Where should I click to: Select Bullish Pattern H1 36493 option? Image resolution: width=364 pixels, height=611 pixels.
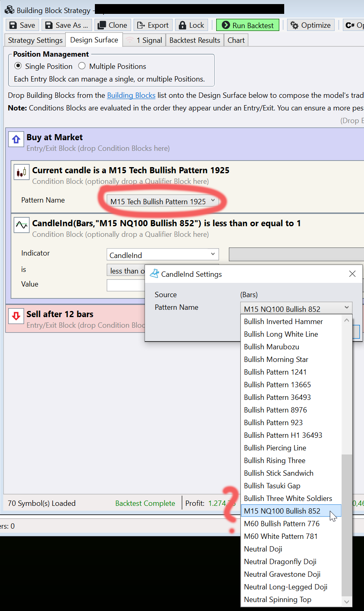(x=291, y=435)
